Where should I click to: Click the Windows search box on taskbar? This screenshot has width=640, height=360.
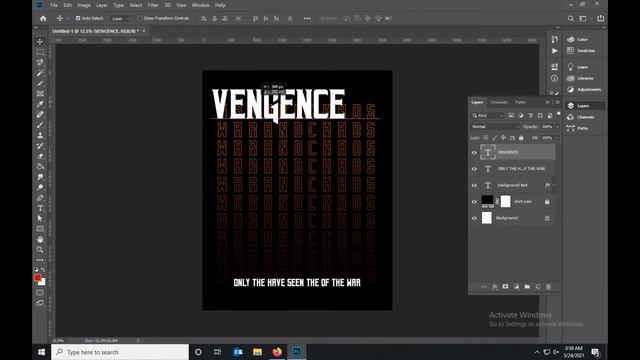pos(120,352)
